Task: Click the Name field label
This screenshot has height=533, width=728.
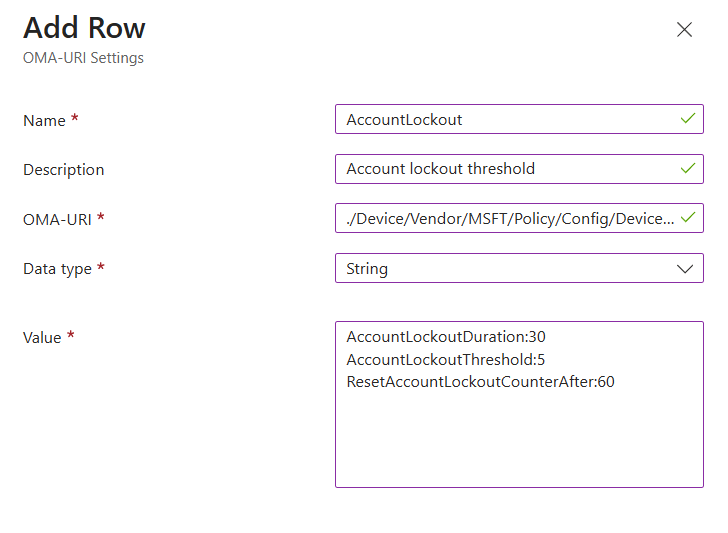Action: point(44,120)
